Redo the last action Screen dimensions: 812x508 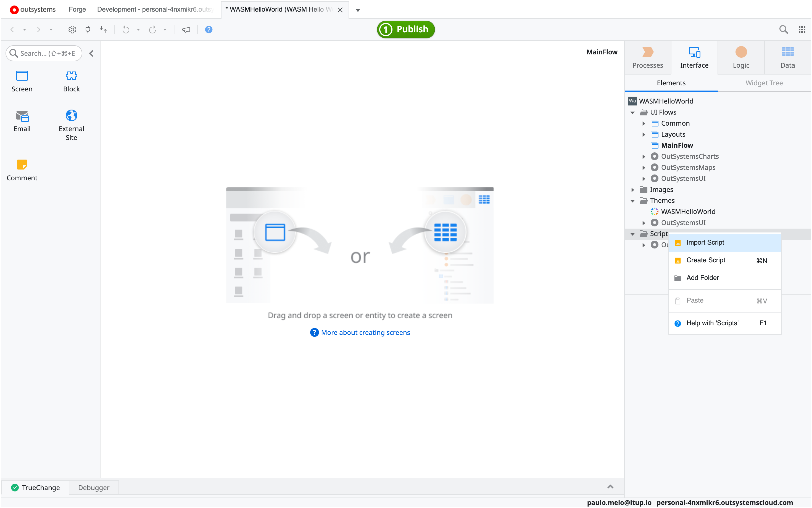(152, 30)
